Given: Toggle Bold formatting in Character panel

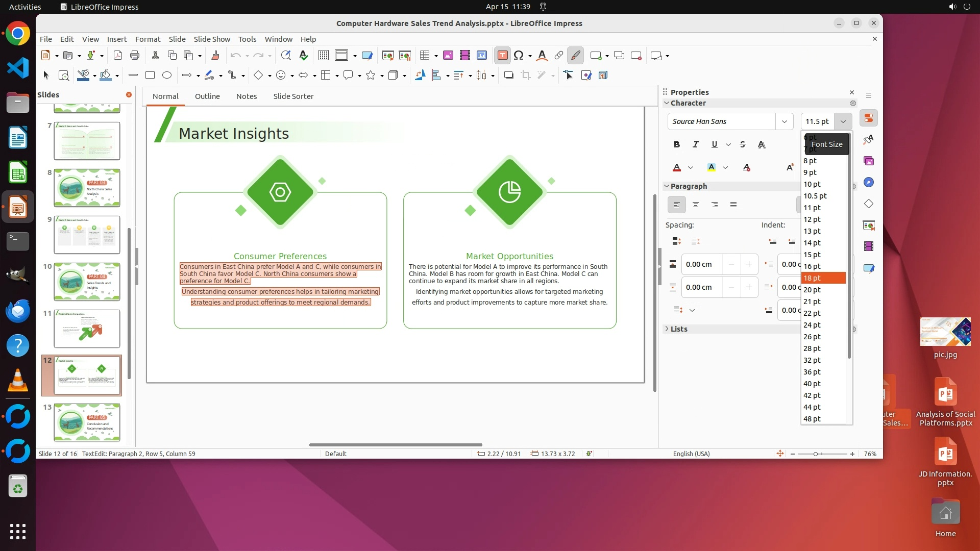Looking at the screenshot, I should 677,144.
